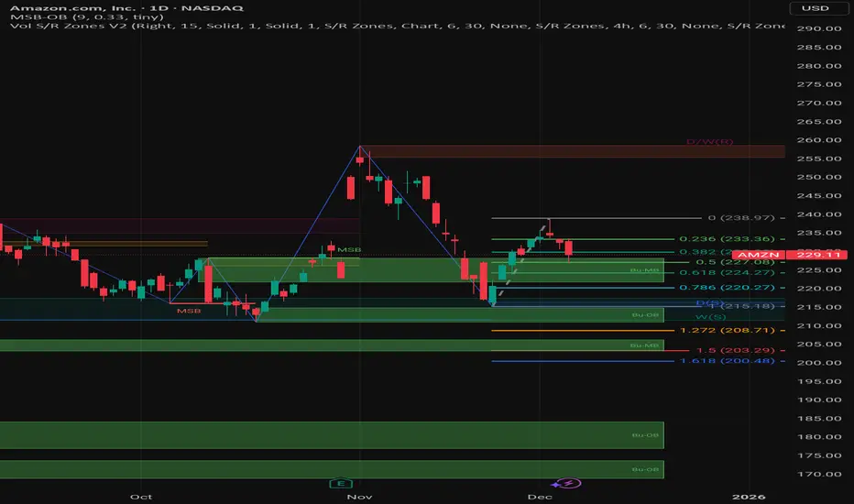854x504 pixels.
Task: Click the 229.11 current price tag
Action: pos(818,255)
